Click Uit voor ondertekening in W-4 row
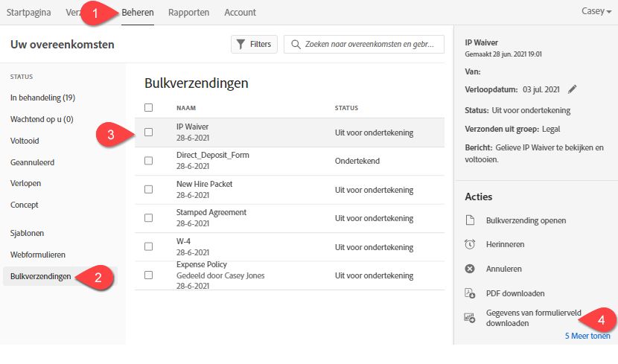Screen dimensions: 618x364 click(x=374, y=247)
